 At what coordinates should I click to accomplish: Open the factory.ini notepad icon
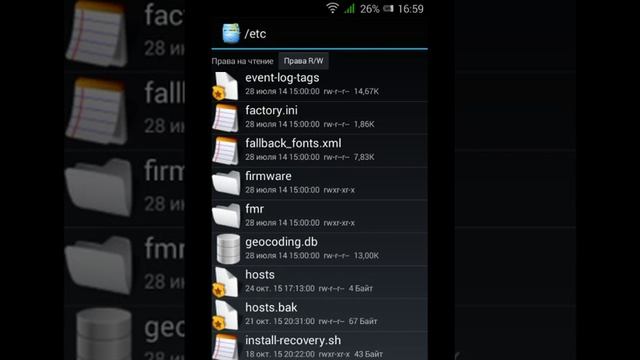(x=225, y=118)
